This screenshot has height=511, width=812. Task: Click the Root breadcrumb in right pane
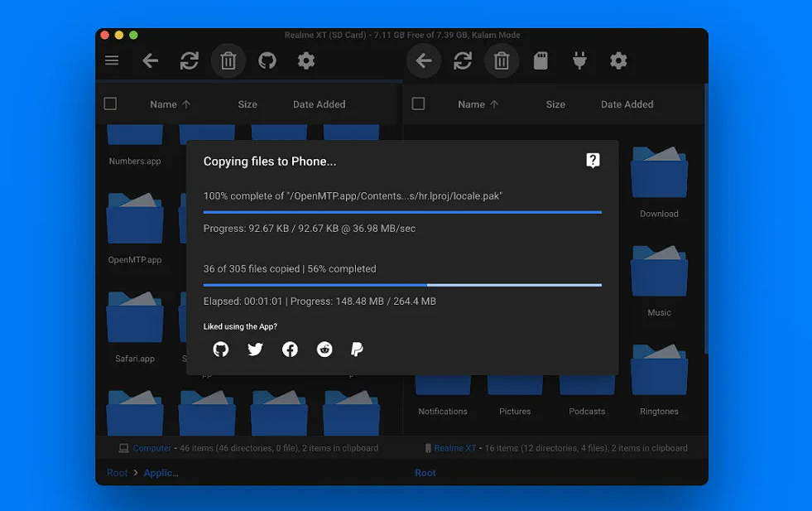click(x=425, y=473)
